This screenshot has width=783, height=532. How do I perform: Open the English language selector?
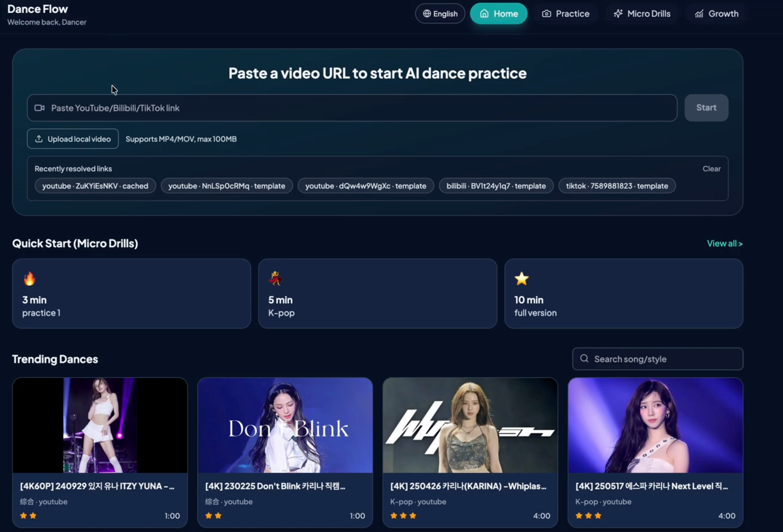(x=440, y=14)
